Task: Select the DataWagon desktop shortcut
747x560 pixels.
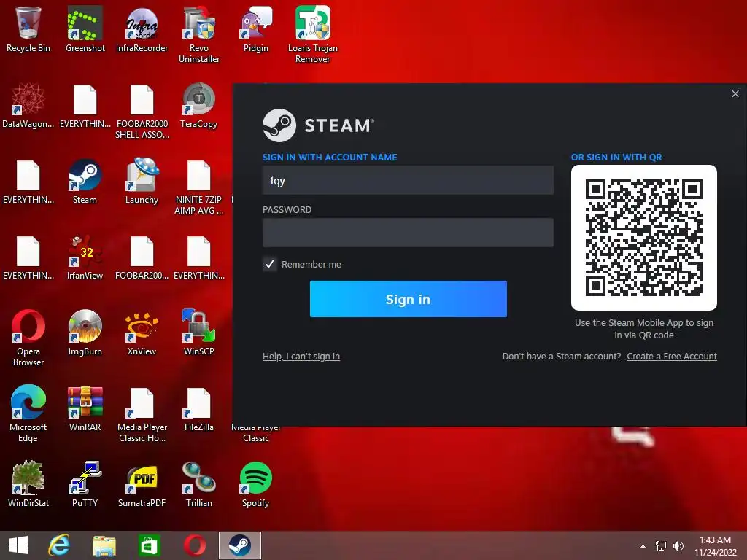Action: click(x=28, y=105)
